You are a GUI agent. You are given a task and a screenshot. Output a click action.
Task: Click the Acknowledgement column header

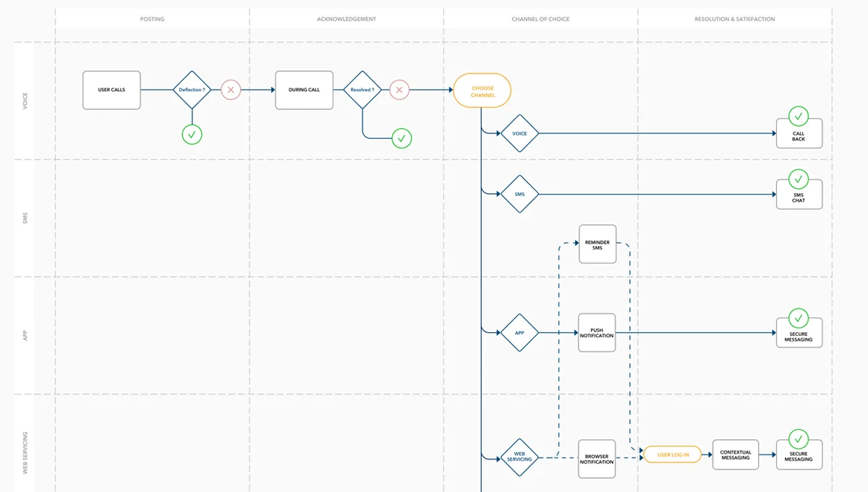(346, 19)
